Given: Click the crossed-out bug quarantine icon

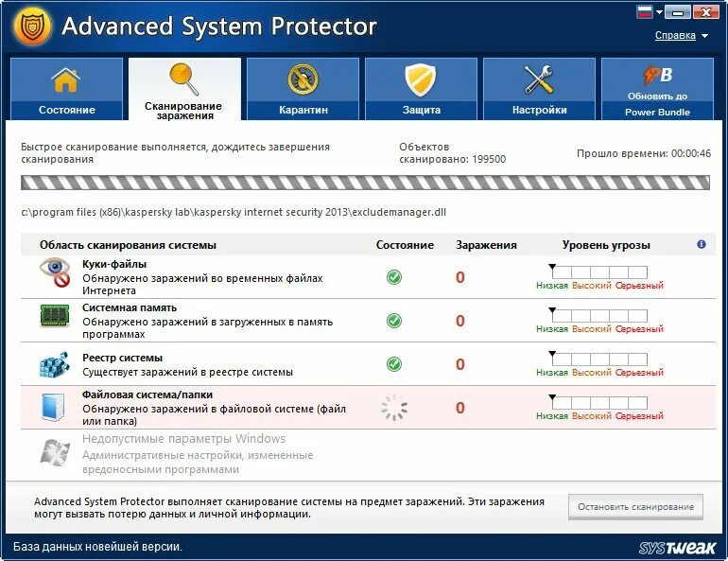Looking at the screenshot, I should 303,79.
